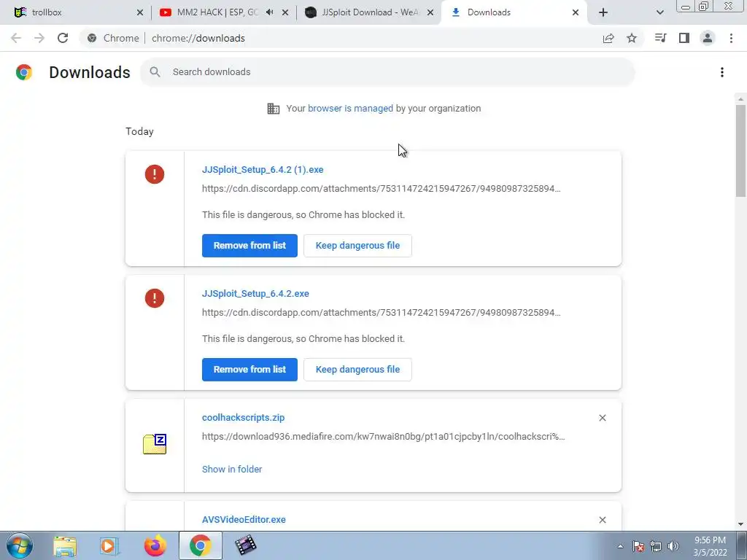Open the 'browser is managed' link
This screenshot has width=747, height=560.
[350, 109]
